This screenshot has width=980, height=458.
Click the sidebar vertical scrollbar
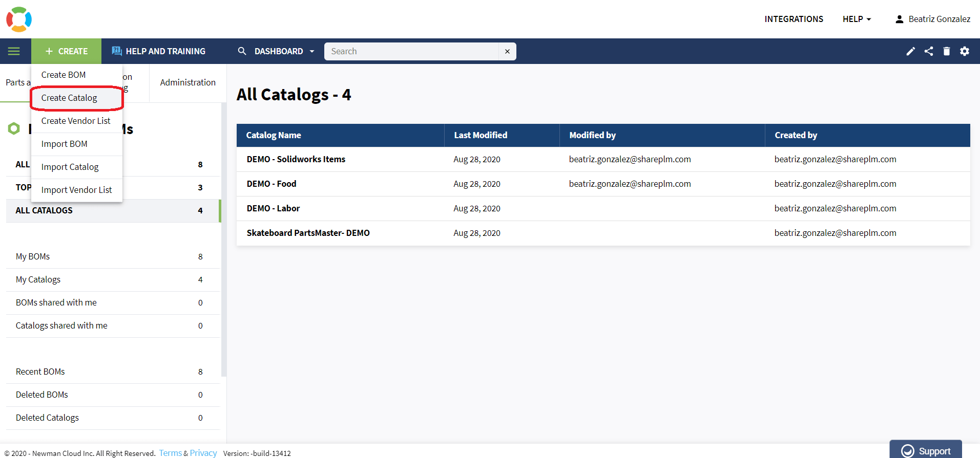(223, 239)
